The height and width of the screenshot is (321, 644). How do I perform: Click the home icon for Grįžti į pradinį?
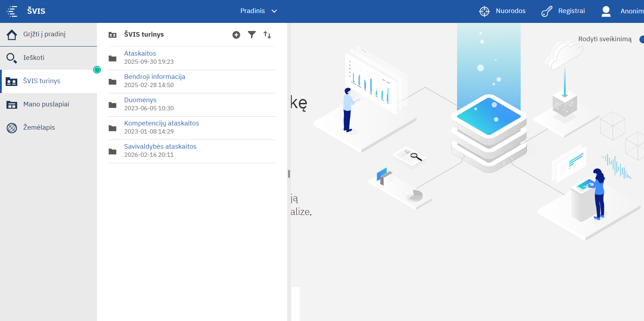12,35
